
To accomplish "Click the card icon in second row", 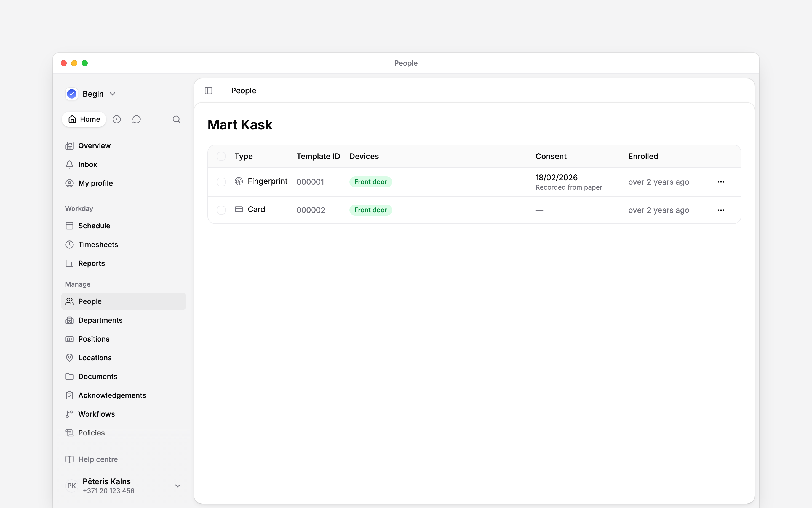I will [x=239, y=209].
